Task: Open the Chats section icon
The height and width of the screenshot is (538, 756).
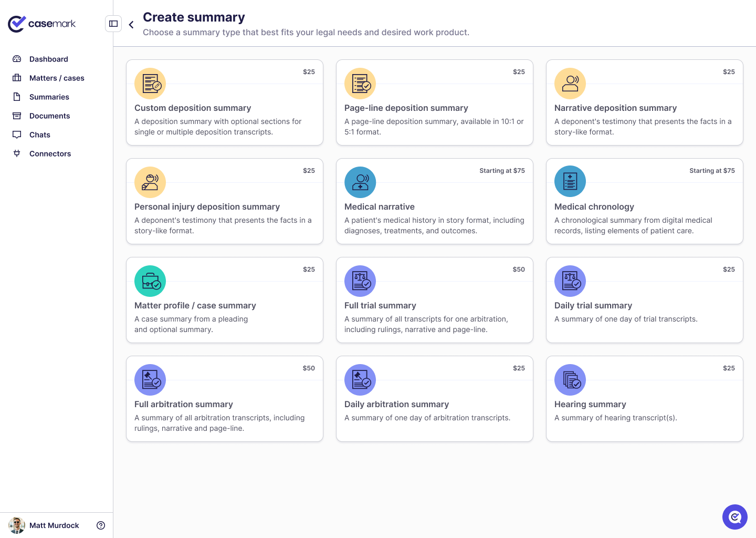Action: click(x=17, y=135)
